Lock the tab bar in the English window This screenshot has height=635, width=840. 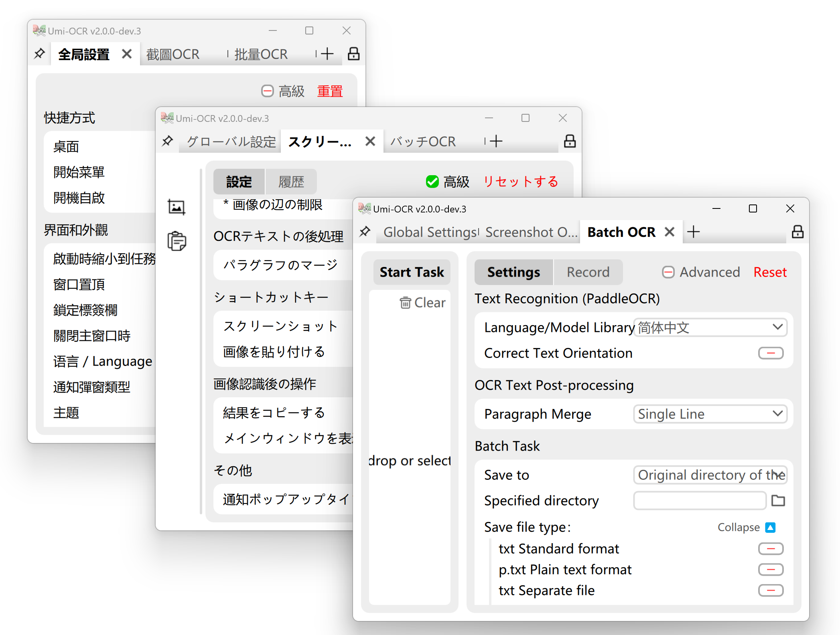tap(797, 232)
